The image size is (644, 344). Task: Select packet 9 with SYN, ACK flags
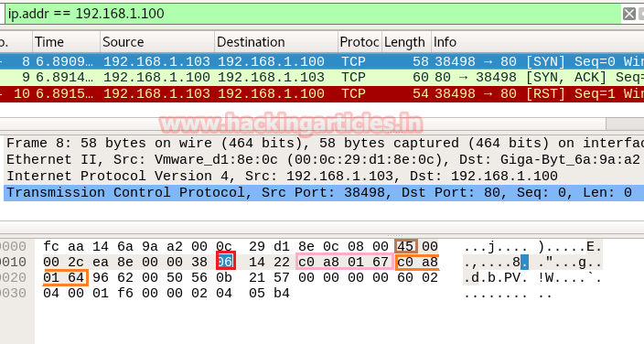322,77
